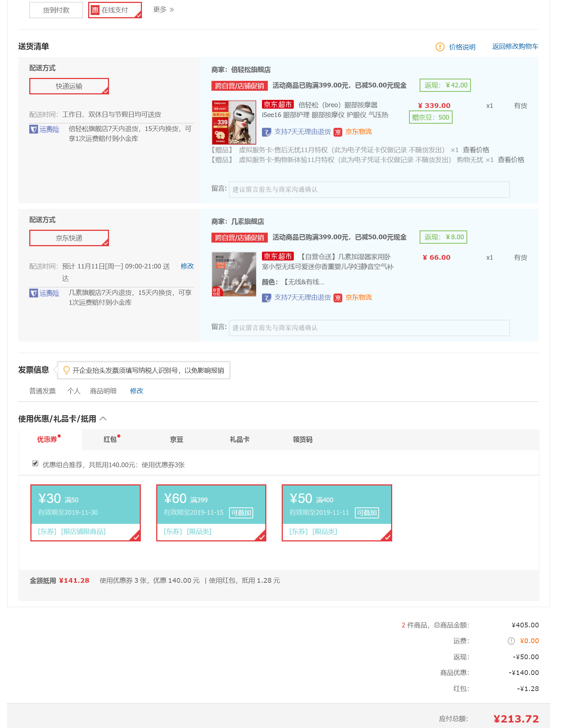The height and width of the screenshot is (728, 570).
Task: Switch to 优惠券 tab
Action: click(50, 439)
